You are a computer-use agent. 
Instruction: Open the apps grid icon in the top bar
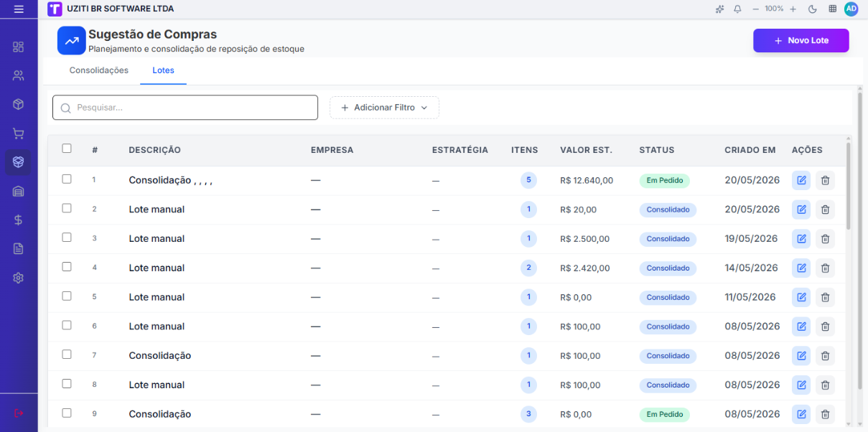point(833,9)
